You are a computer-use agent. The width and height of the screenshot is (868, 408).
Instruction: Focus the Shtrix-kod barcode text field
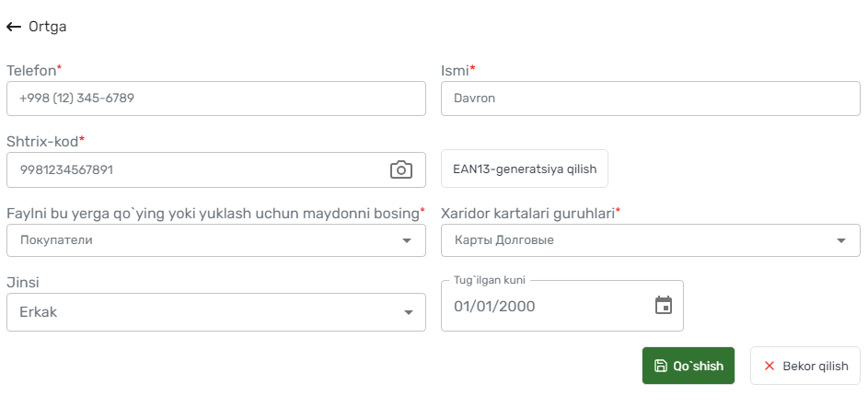[216, 170]
